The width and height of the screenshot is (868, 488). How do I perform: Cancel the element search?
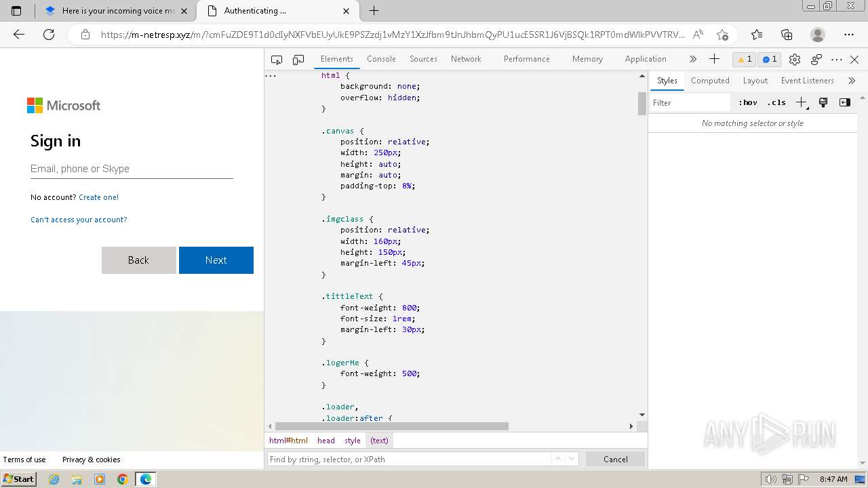pos(616,459)
